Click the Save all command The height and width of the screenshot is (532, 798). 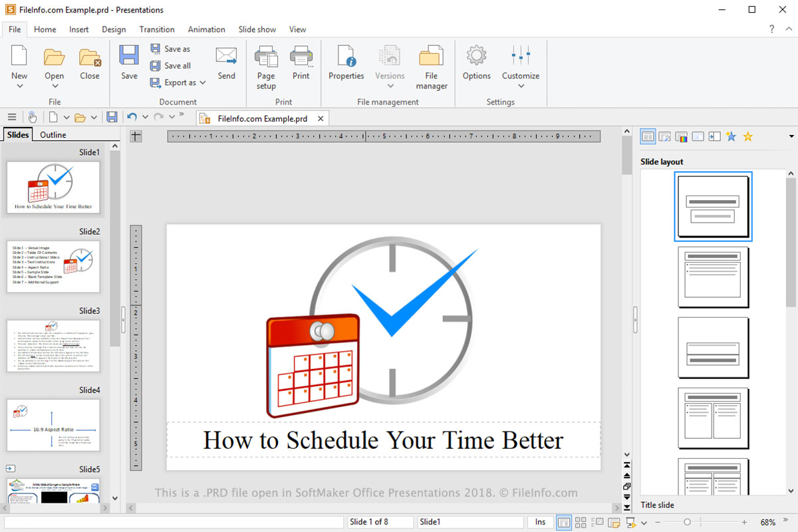(x=170, y=66)
